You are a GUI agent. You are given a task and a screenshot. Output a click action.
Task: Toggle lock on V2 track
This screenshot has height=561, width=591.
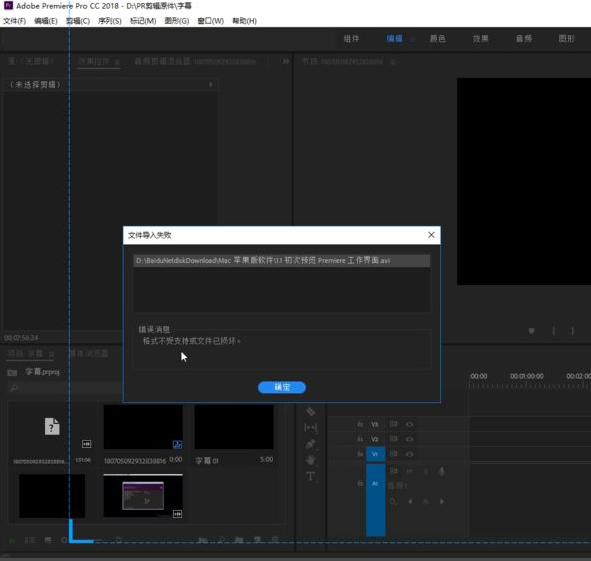click(360, 439)
